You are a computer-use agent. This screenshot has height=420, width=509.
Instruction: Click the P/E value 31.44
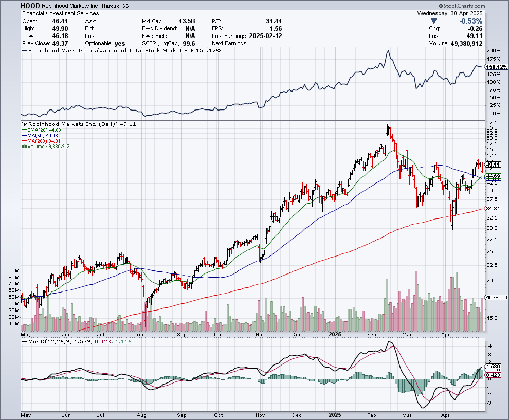274,21
